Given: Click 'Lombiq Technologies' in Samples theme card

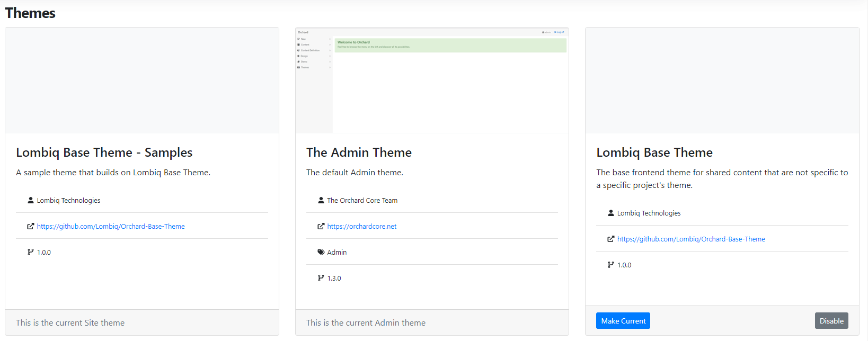Looking at the screenshot, I should coord(68,200).
